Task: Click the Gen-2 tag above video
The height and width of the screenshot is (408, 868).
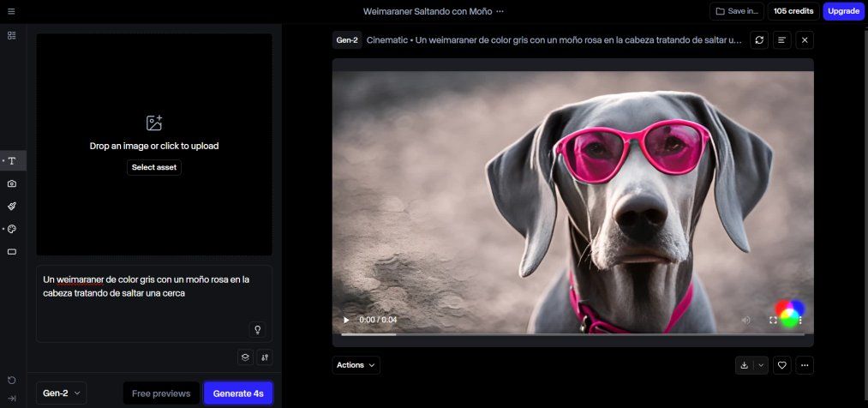Action: pos(347,40)
